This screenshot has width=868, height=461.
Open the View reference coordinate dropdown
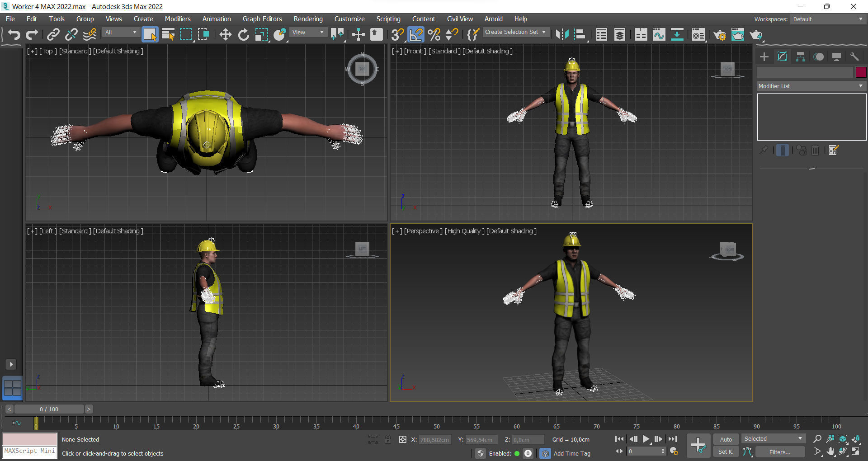point(308,32)
